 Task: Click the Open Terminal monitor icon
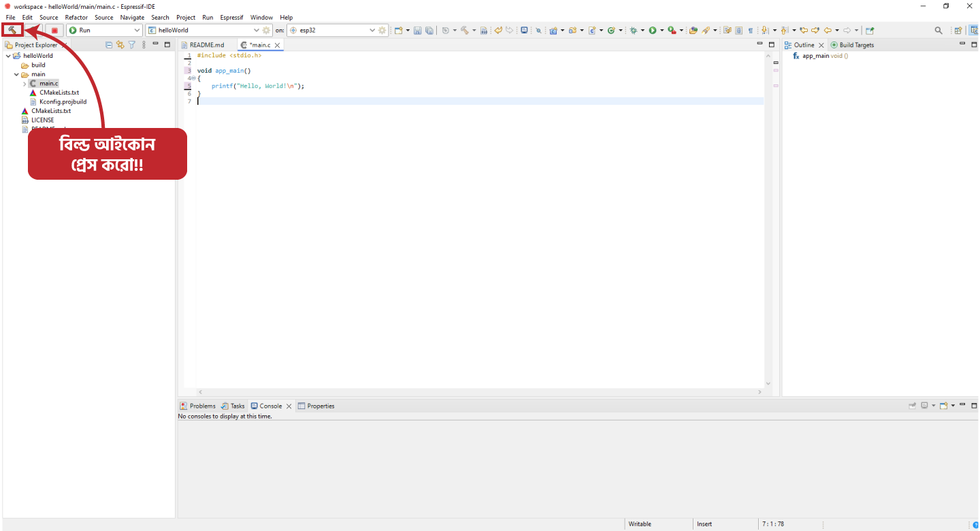point(524,30)
